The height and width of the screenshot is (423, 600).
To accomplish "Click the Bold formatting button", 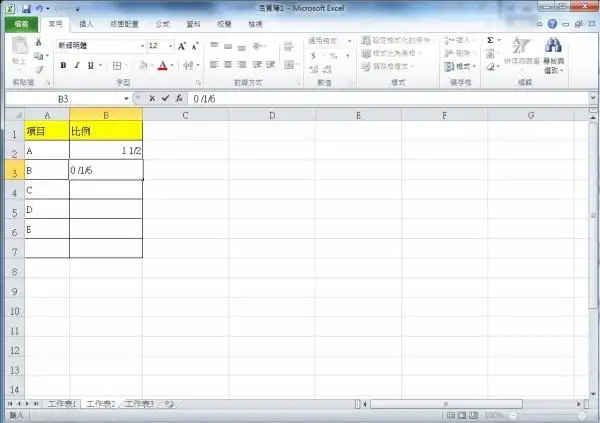I will [x=63, y=66].
